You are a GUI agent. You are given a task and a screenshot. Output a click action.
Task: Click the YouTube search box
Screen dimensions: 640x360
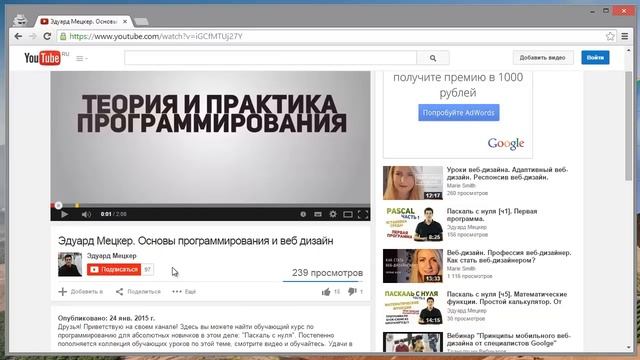coord(270,58)
